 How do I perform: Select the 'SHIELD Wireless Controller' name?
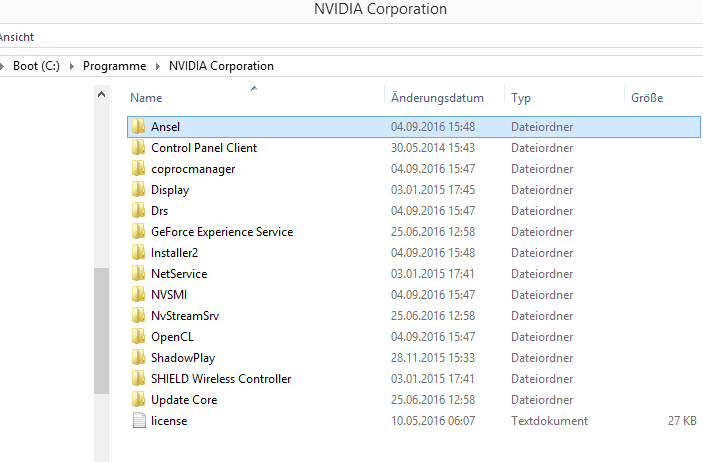tap(221, 379)
